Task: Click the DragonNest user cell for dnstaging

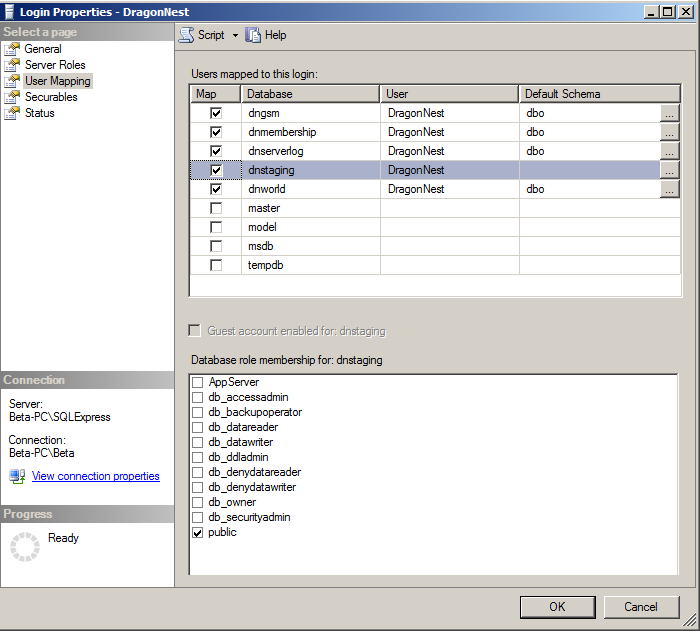Action: point(450,170)
